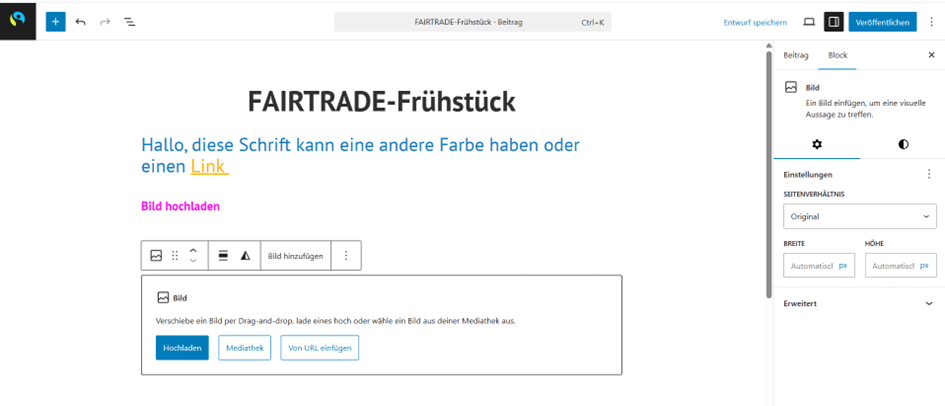Image resolution: width=945 pixels, height=406 pixels.
Task: Click the Hochladen upload button
Action: point(182,348)
